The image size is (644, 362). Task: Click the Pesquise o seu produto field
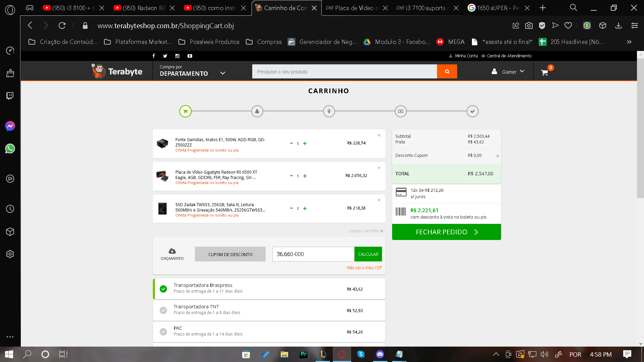[344, 71]
